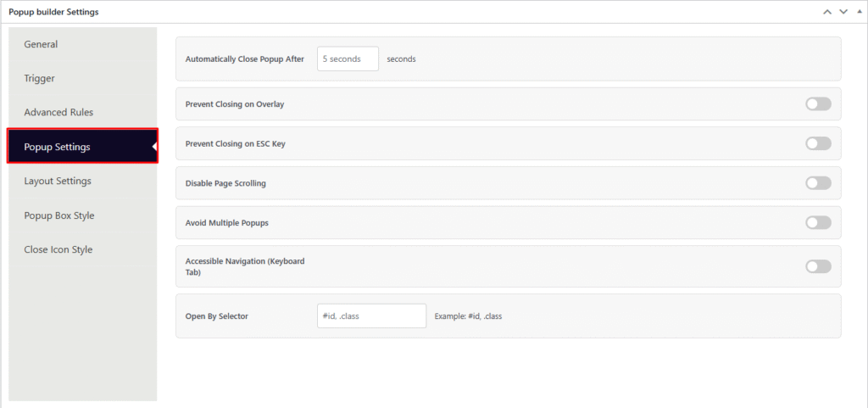
Task: Enable the Avoid Multiple Popups toggle
Action: 818,222
